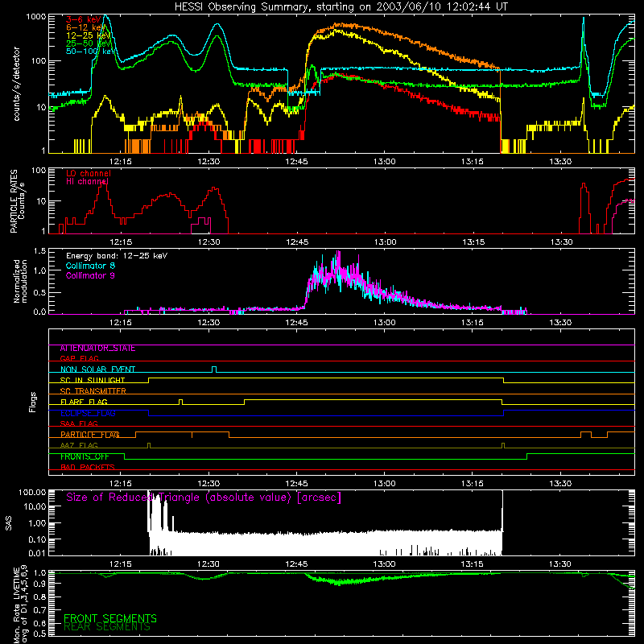Screen dimensions: 644x644
Task: Click the 100.00 tick on SAS axis
Action: click(32, 492)
